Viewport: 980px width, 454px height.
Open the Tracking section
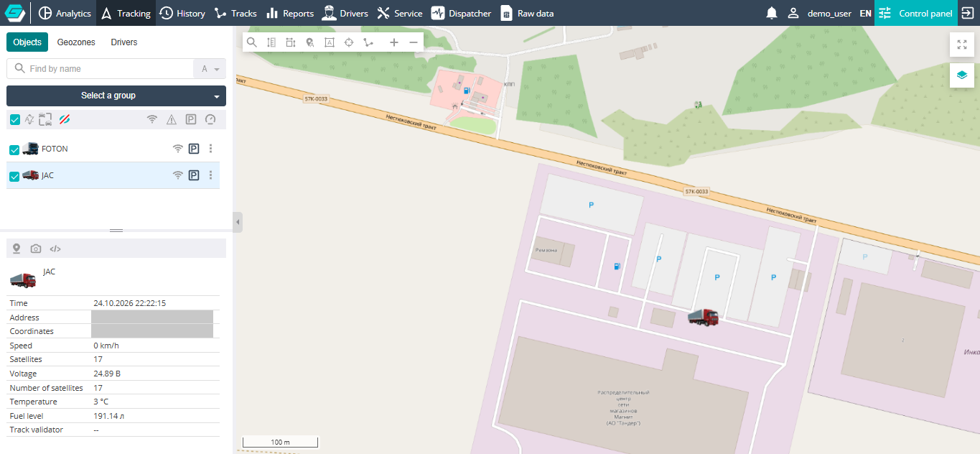[x=126, y=13]
